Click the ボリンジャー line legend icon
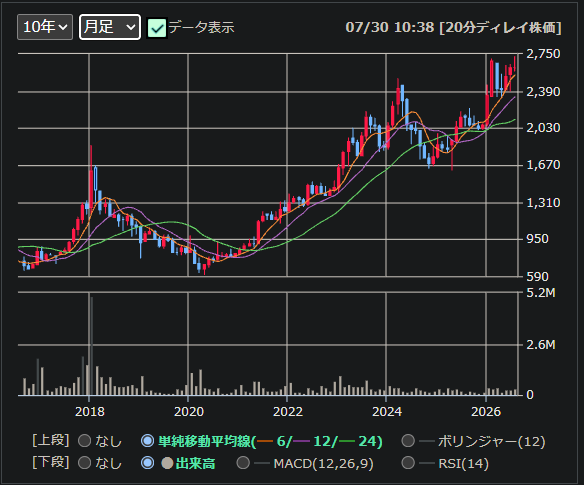584x485 pixels. (427, 441)
